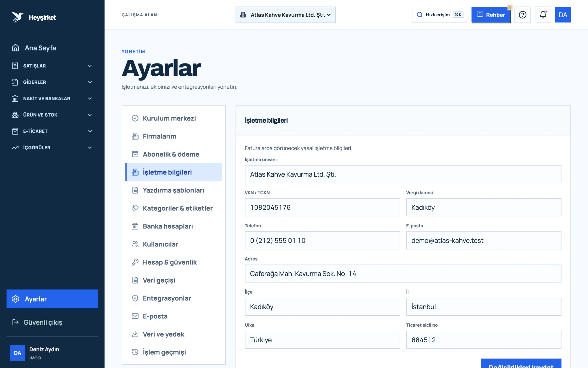Open Hızlı erişim quick search
588x368 pixels.
[x=439, y=15]
